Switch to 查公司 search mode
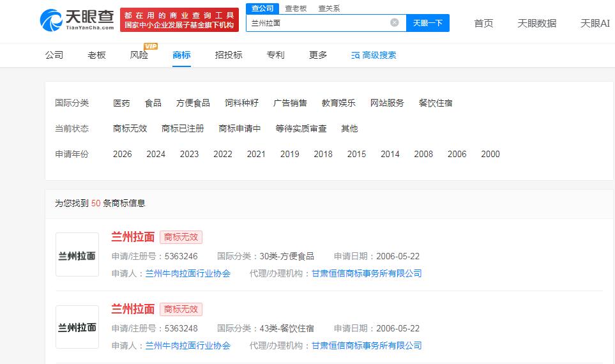The width and height of the screenshot is (615, 364). 262,8
